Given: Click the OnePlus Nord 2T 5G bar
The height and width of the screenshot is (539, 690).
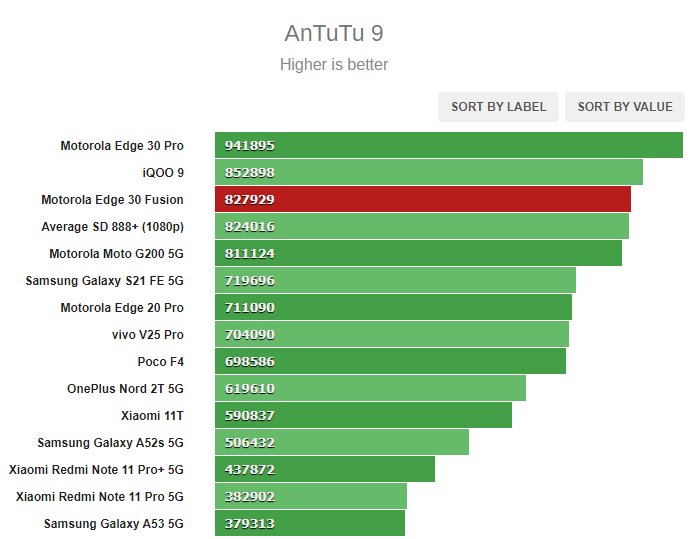Looking at the screenshot, I should click(x=371, y=388).
